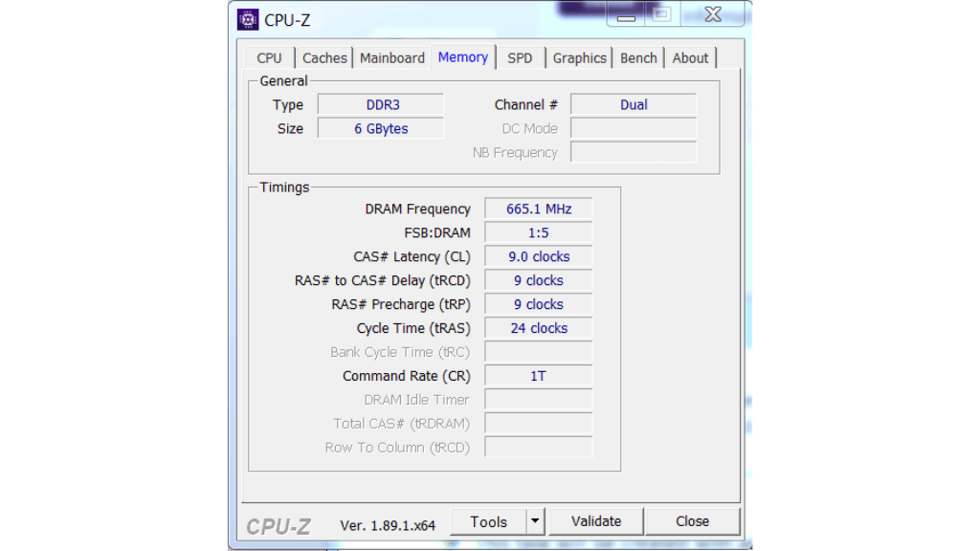Select the Memory tab
The image size is (980, 551).
(462, 57)
